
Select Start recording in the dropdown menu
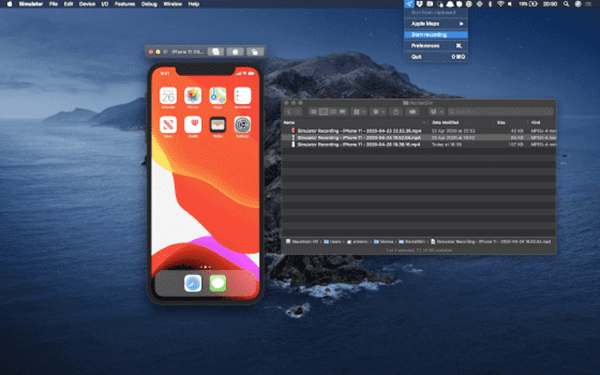[x=436, y=35]
